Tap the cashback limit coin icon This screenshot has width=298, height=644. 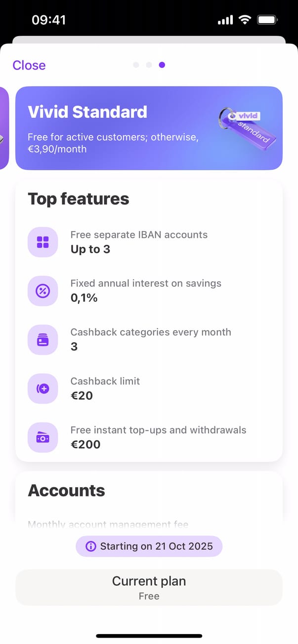point(43,388)
